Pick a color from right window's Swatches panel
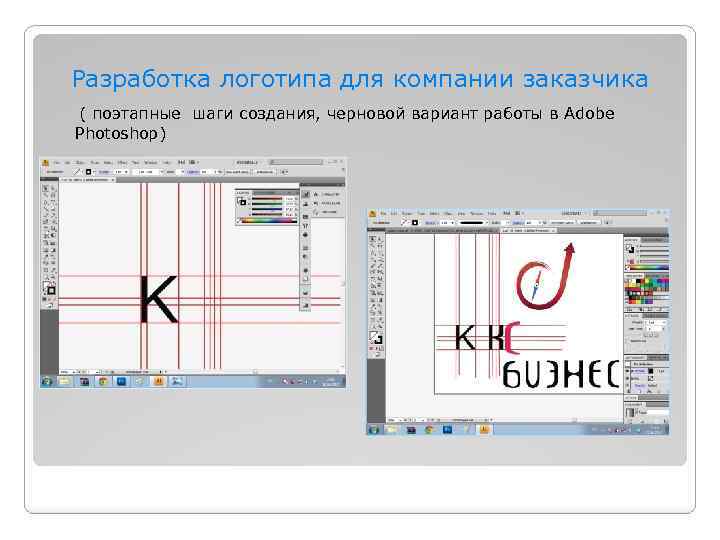This screenshot has height=540, width=720. coord(645,291)
